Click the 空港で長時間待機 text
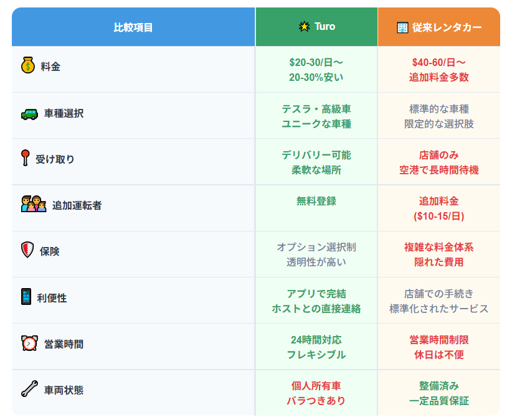This screenshot has height=420, width=512. click(439, 170)
